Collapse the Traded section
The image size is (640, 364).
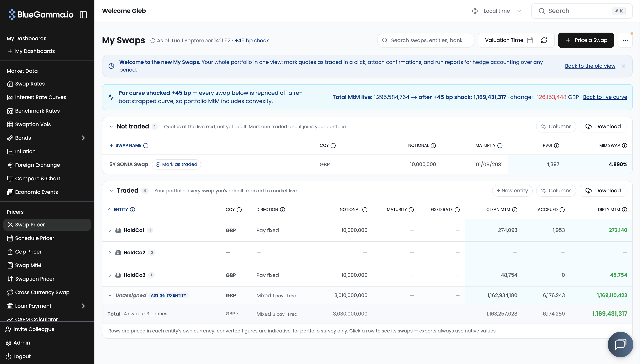pyautogui.click(x=111, y=191)
